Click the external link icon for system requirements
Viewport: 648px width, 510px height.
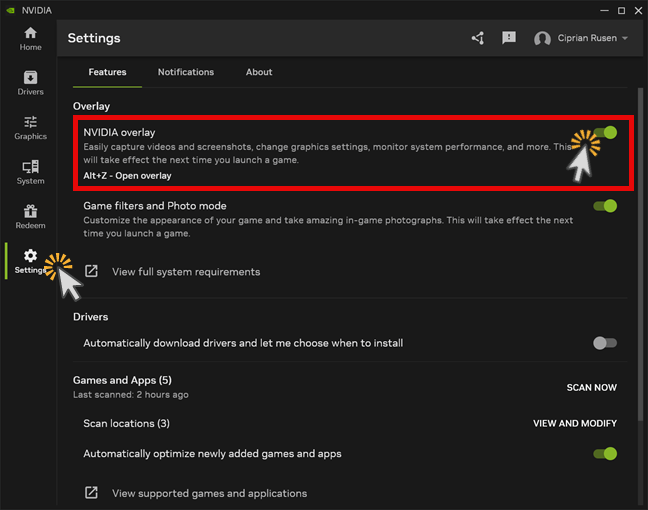(x=91, y=271)
